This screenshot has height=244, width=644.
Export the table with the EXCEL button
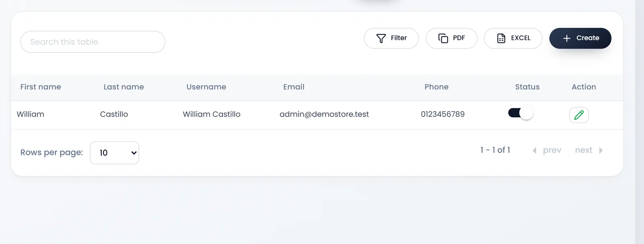[513, 38]
